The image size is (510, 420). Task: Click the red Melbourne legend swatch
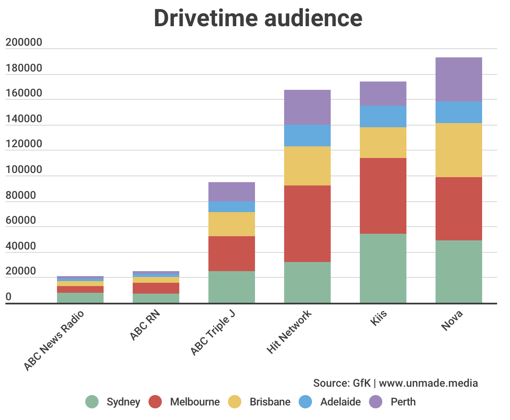155,402
